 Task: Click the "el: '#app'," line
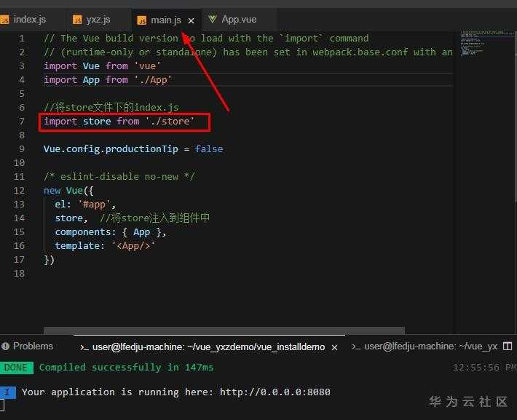coord(85,205)
